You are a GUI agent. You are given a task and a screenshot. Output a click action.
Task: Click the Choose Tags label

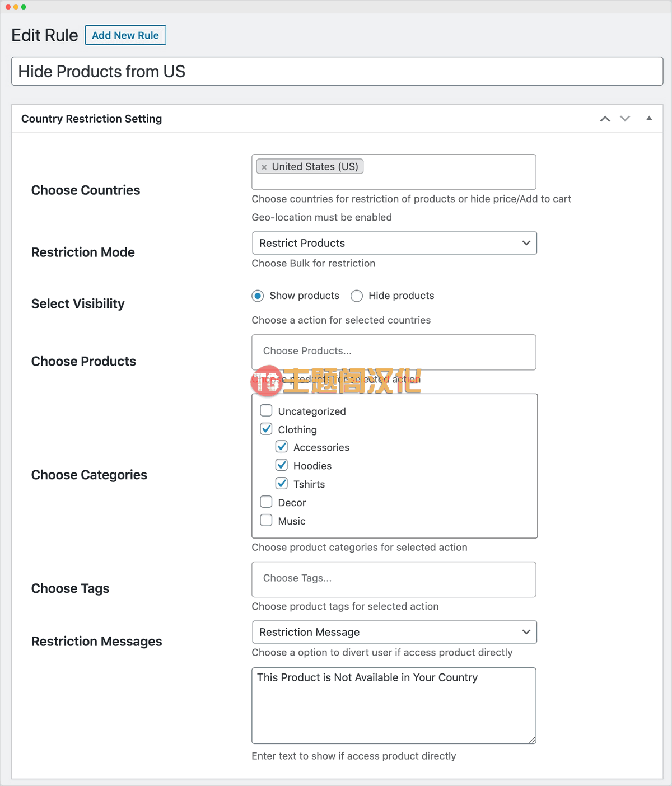[x=70, y=588]
